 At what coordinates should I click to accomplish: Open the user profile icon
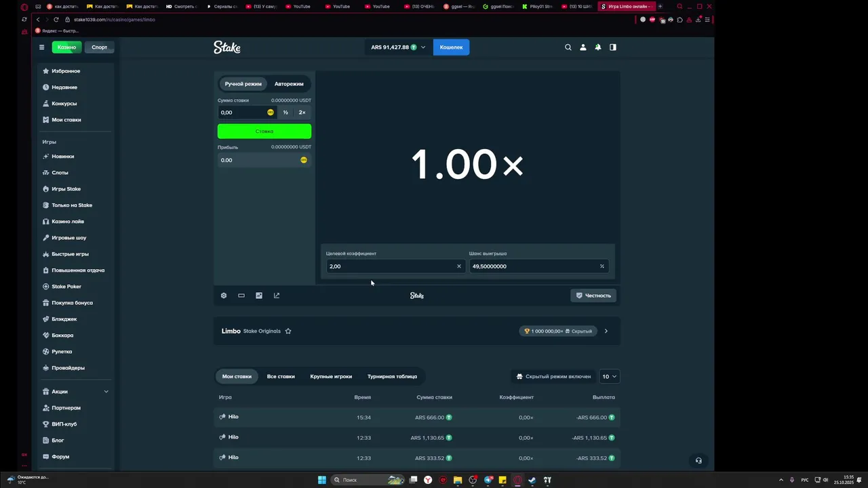click(583, 47)
